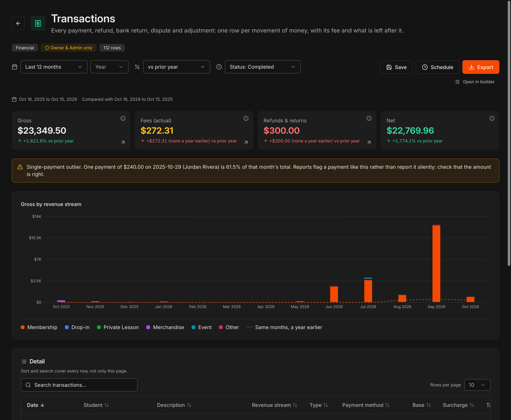
Task: Click the Refunds value $300.00
Action: 282,131
